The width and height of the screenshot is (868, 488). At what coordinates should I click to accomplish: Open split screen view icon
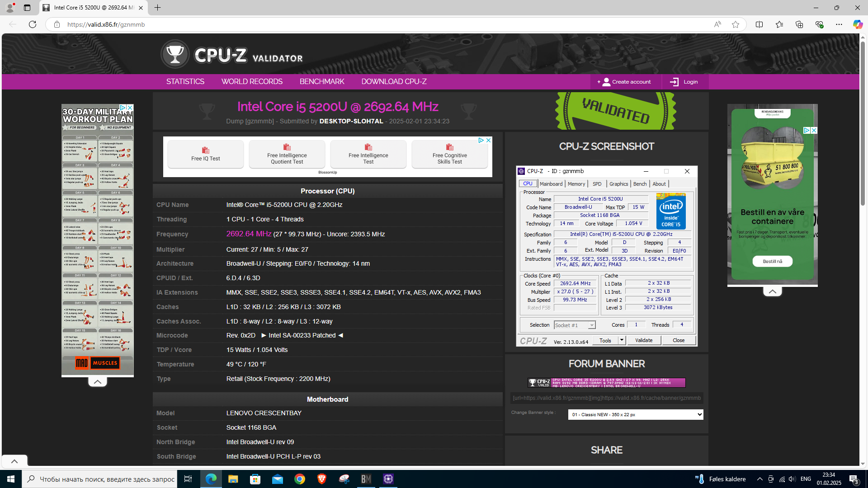[759, 24]
